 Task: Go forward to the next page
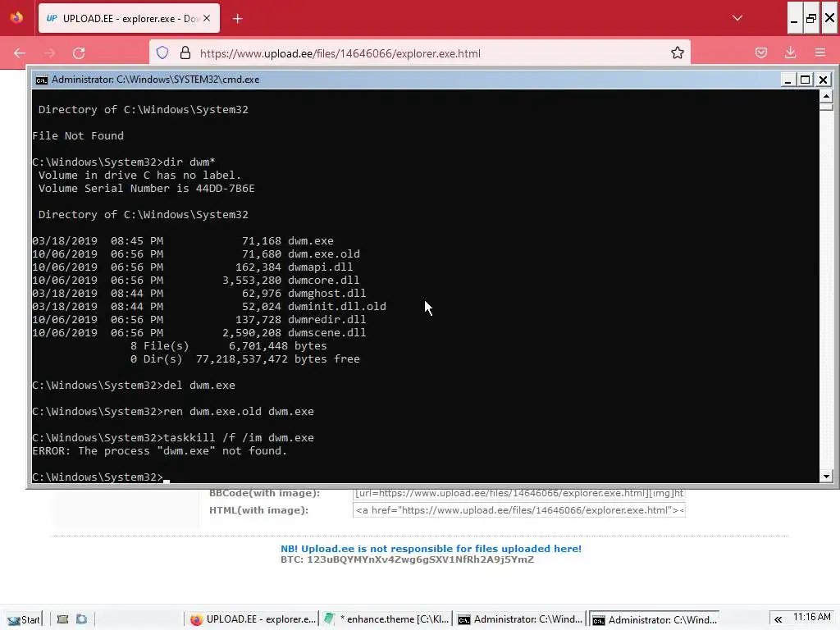[x=49, y=53]
